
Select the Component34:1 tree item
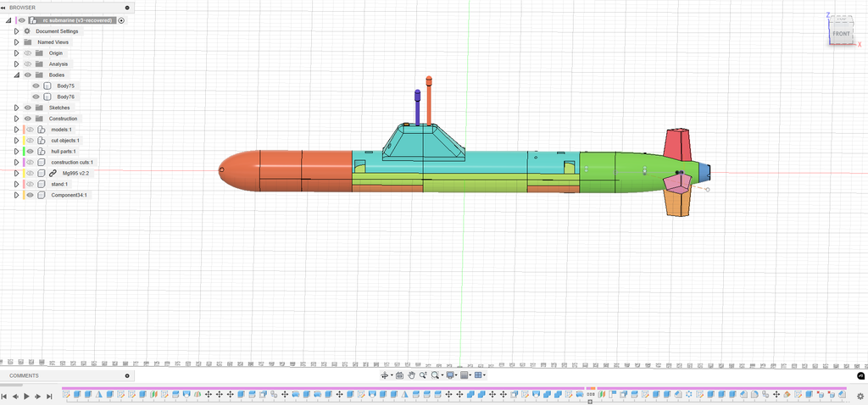tap(70, 196)
